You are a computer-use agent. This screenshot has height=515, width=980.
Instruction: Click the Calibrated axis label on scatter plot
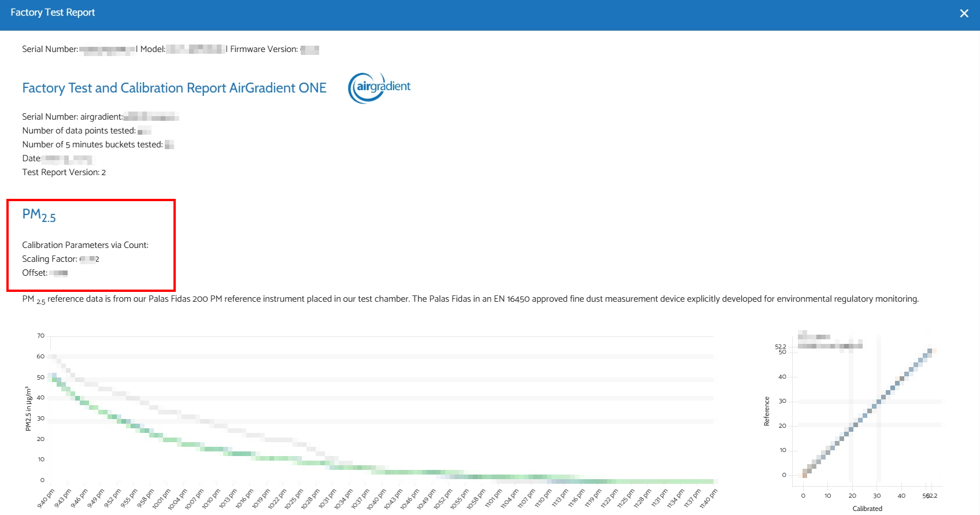coord(867,509)
